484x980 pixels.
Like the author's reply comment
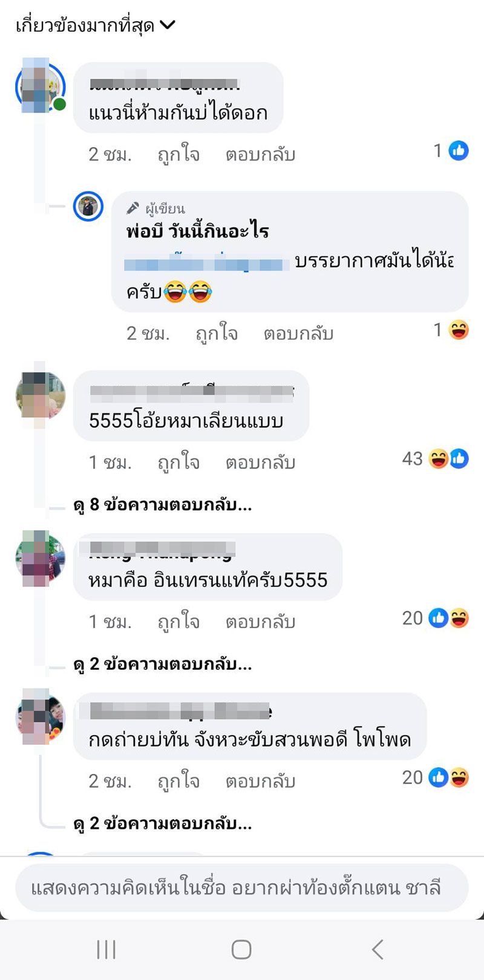217,333
